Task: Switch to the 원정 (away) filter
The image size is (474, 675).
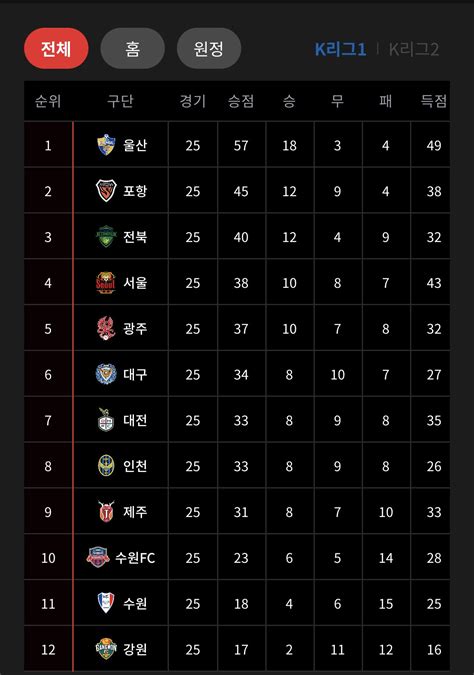Action: [209, 49]
